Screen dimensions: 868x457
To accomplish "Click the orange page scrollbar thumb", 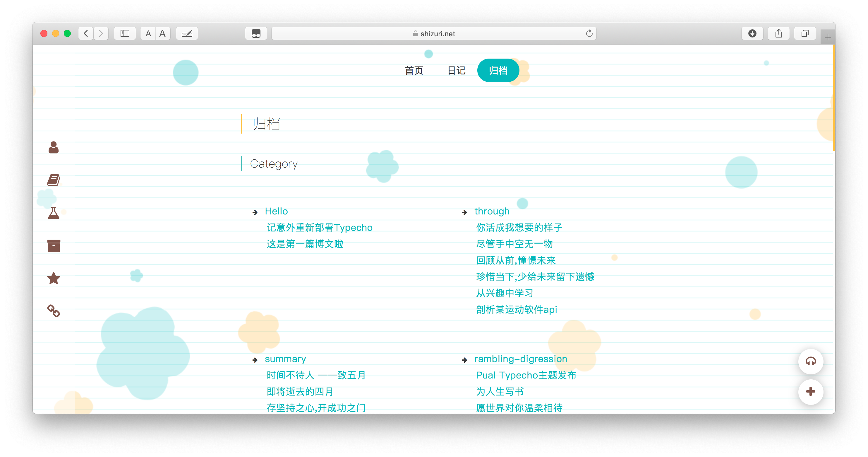I will click(x=834, y=98).
